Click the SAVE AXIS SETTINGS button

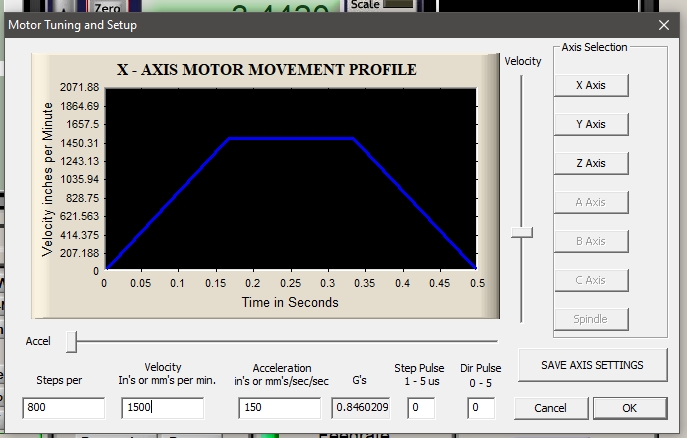coord(592,365)
